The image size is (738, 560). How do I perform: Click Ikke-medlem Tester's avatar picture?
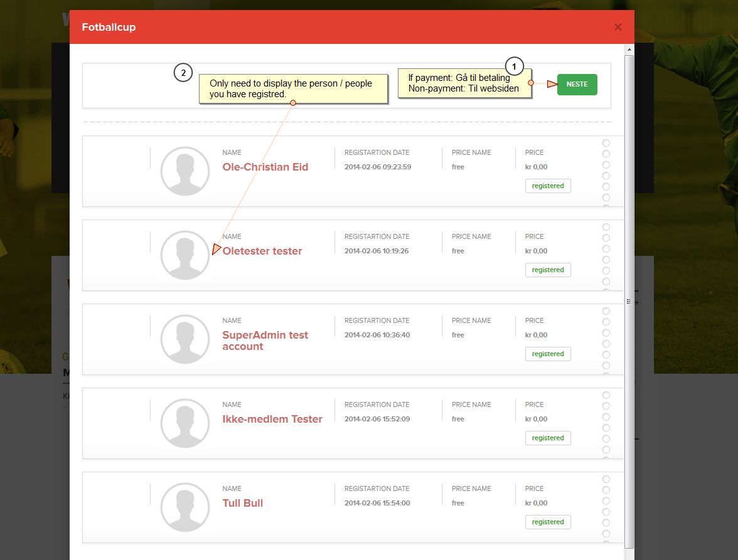pos(185,423)
